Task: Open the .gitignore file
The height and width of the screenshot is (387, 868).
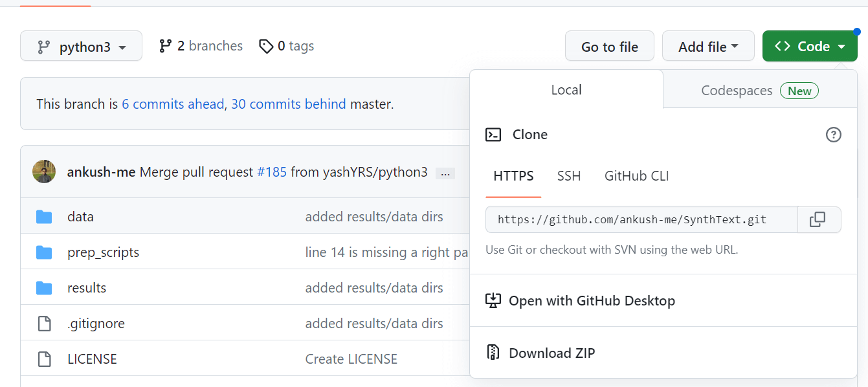Action: [x=96, y=324]
